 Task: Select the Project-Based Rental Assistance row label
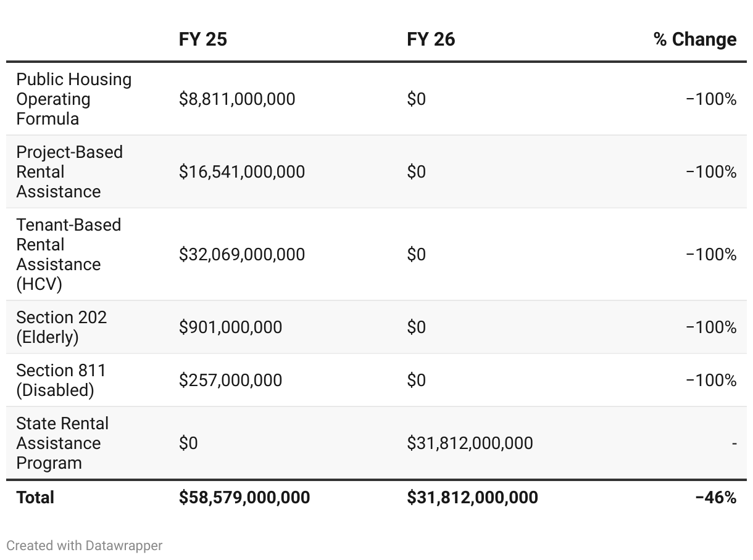coord(69,172)
